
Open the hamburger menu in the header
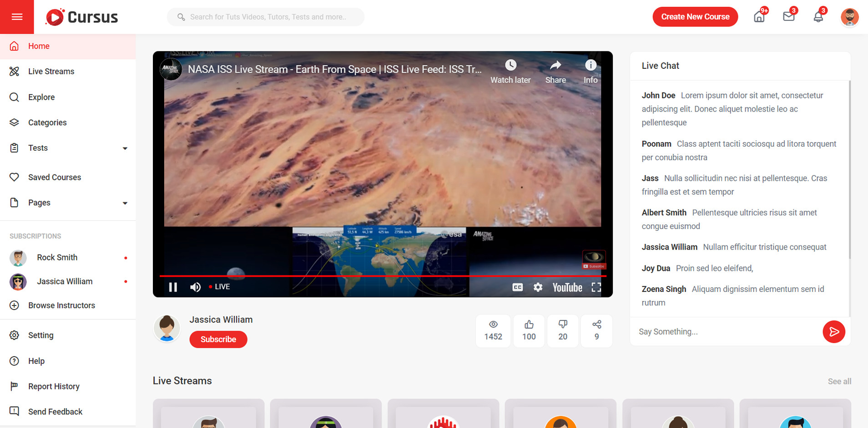point(17,17)
